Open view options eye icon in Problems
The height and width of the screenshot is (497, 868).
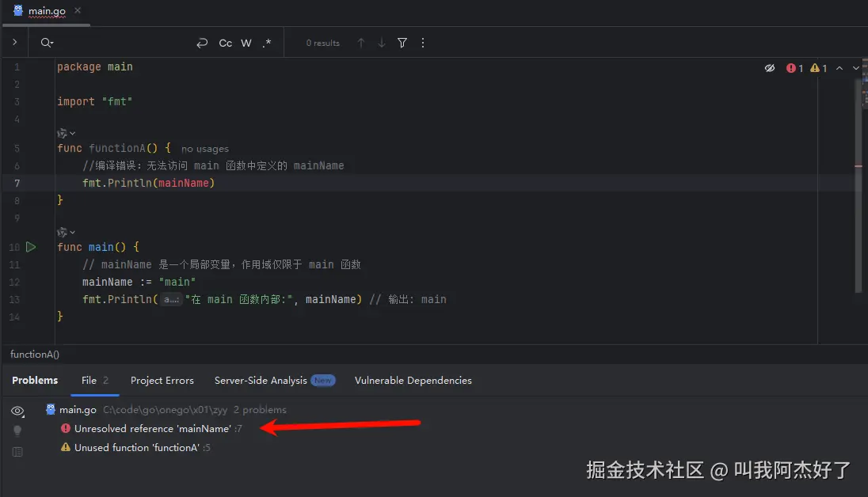pos(17,411)
